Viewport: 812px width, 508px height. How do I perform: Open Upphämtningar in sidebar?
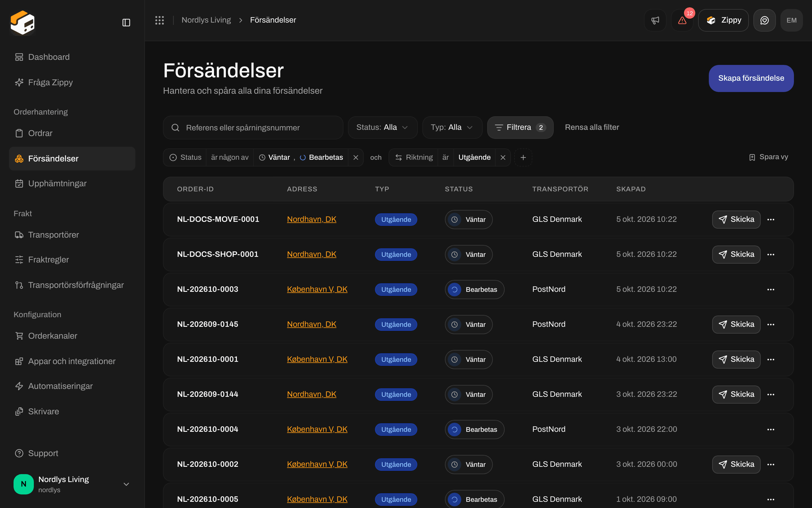pos(72,183)
